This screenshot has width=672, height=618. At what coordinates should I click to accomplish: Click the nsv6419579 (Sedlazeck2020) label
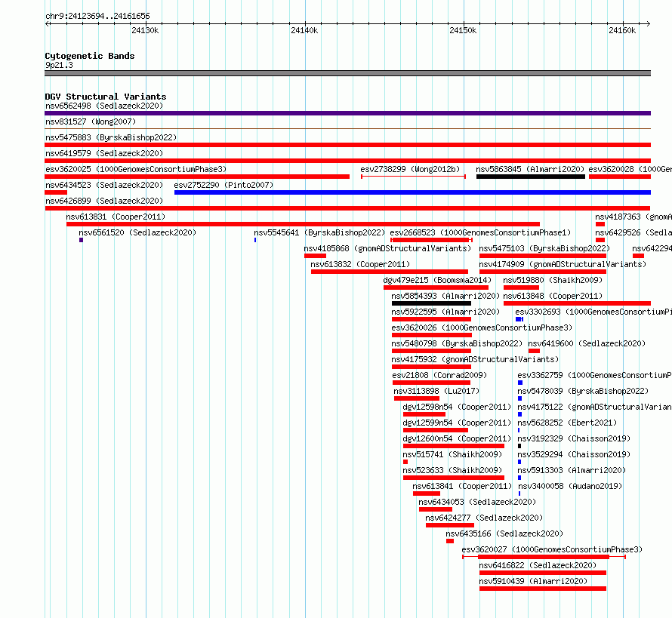104,153
